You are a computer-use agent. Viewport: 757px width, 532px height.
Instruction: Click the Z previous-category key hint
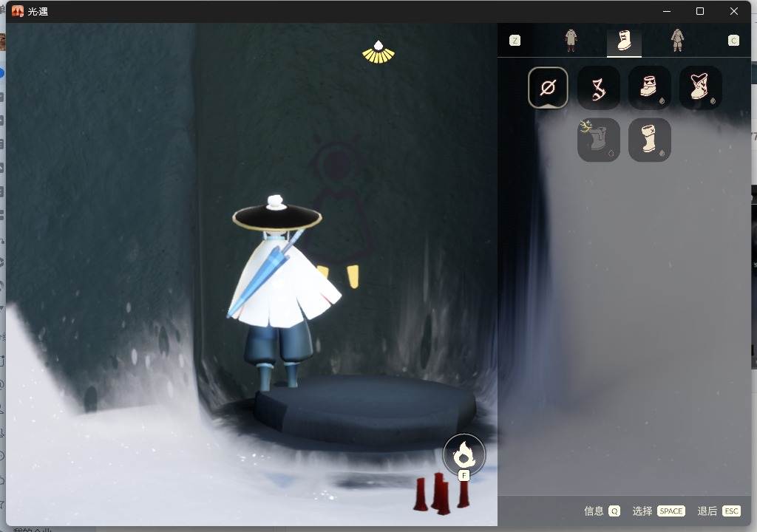coord(515,41)
